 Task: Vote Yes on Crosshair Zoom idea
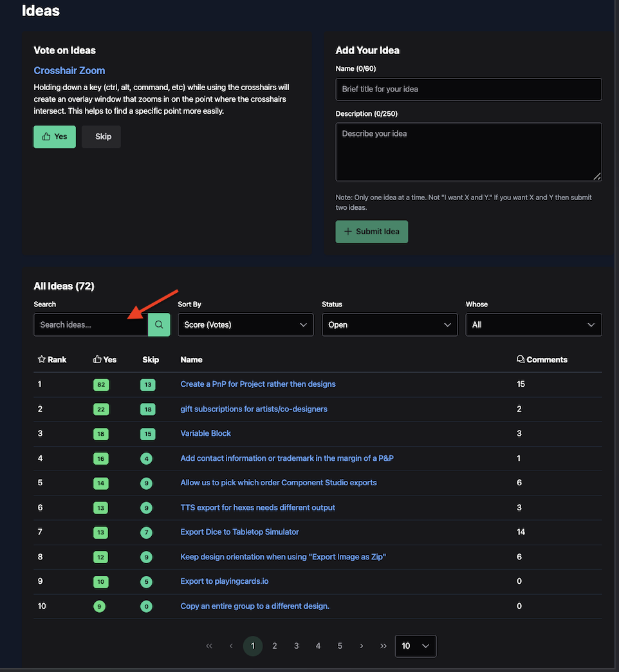tap(55, 136)
